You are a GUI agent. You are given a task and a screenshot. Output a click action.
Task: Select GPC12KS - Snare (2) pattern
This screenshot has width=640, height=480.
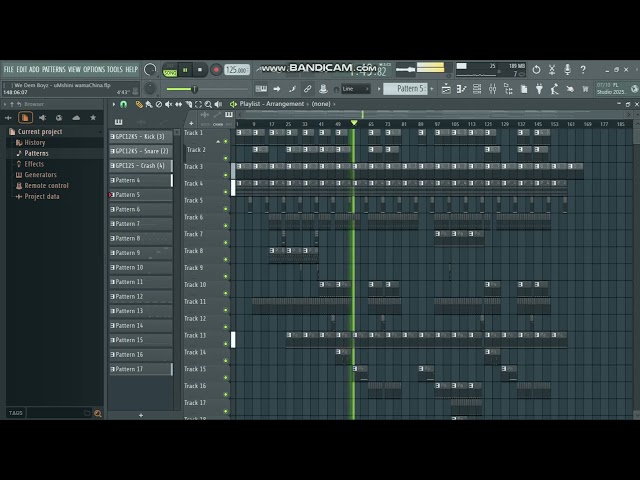click(x=140, y=151)
